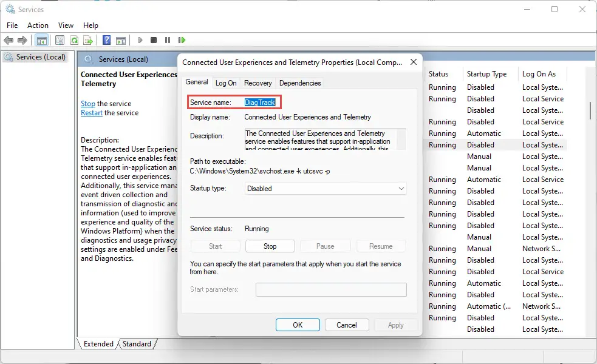Click the Back arrow in the toolbar

[x=9, y=40]
